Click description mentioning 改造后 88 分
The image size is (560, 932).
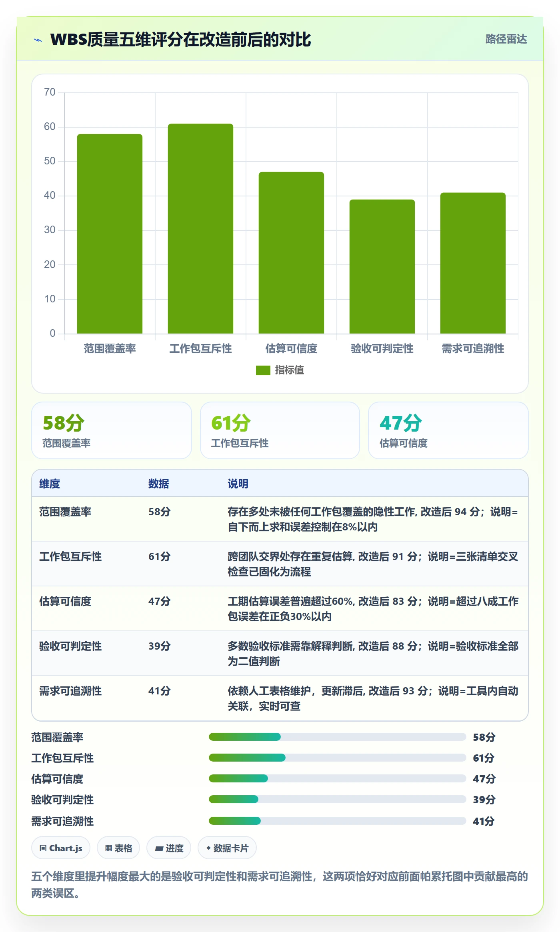tap(373, 654)
